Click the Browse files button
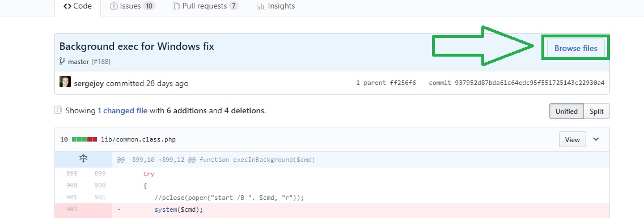 pyautogui.click(x=576, y=49)
